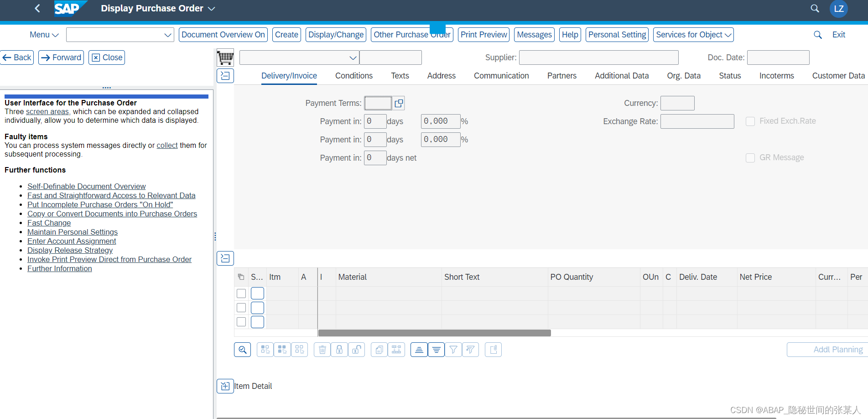The width and height of the screenshot is (868, 419).
Task: Click the table select-all corner icon
Action: (x=241, y=277)
